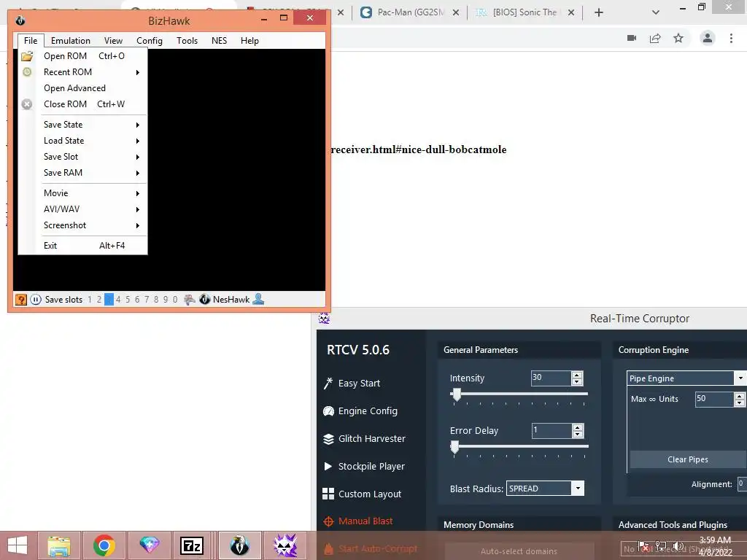Viewport: 747px width, 560px height.
Task: Open Chrome's three-dot menu
Action: (731, 38)
